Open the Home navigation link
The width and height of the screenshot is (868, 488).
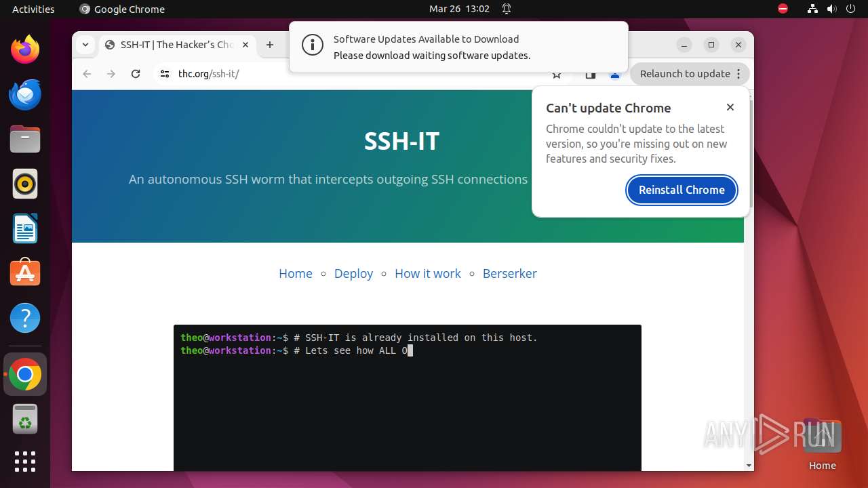(x=296, y=273)
